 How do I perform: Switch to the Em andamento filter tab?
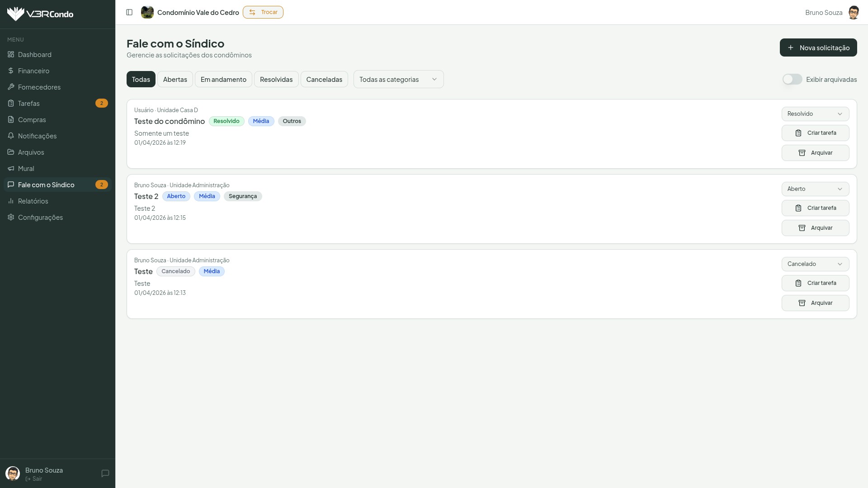[x=223, y=79]
